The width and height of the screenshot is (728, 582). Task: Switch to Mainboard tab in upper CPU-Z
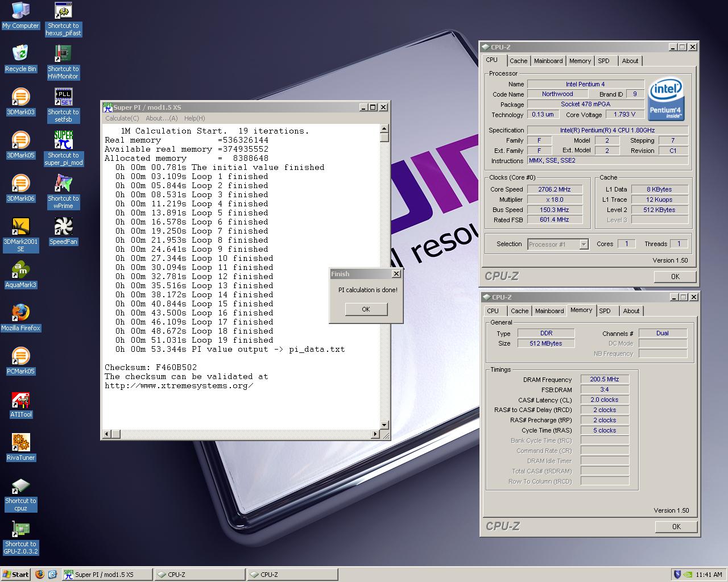coord(548,61)
